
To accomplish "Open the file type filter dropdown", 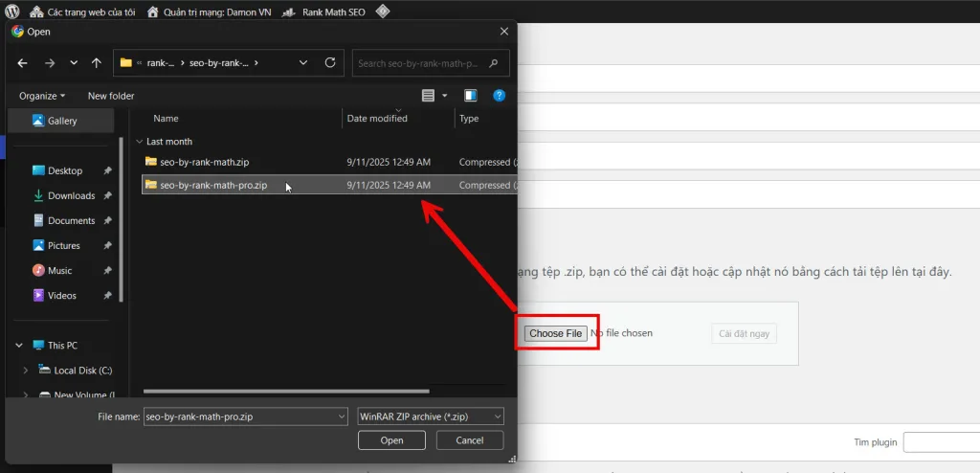I will [430, 417].
